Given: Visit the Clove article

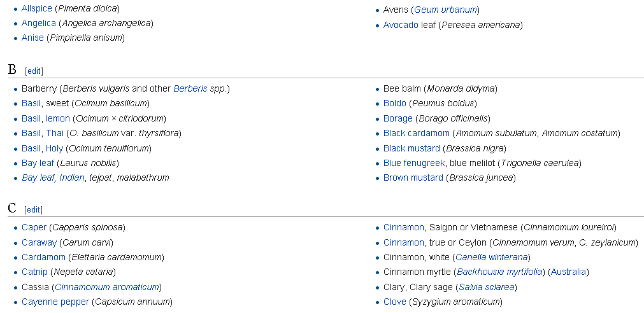Looking at the screenshot, I should [x=394, y=302].
